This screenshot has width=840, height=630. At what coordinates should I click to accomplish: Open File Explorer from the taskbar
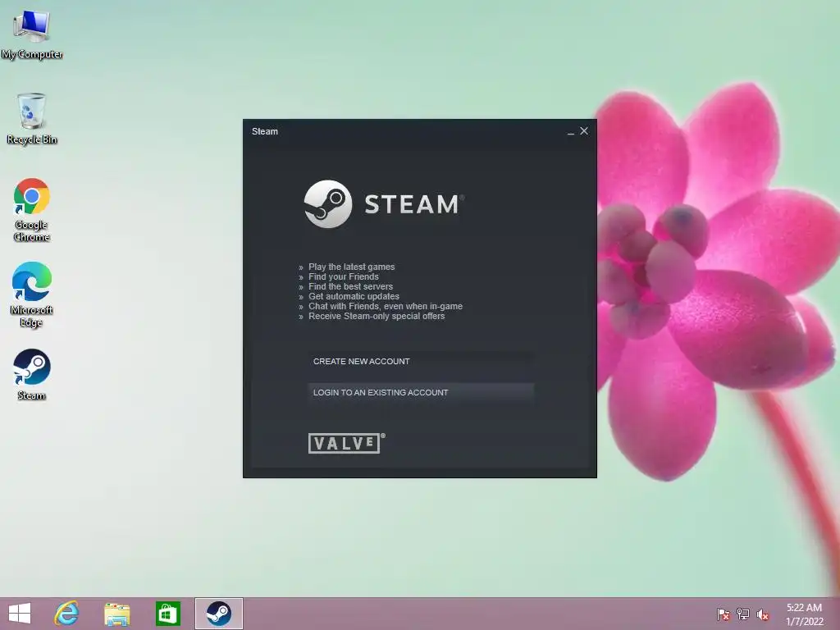(x=116, y=614)
